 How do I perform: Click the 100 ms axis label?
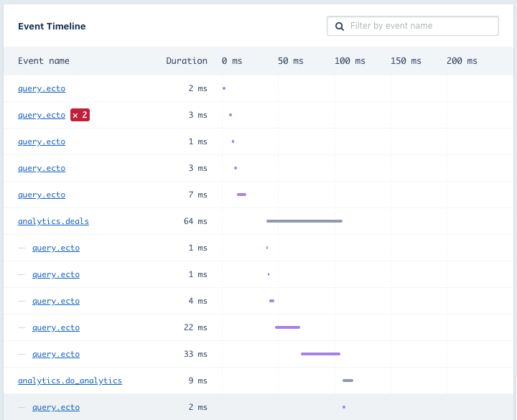click(x=350, y=61)
